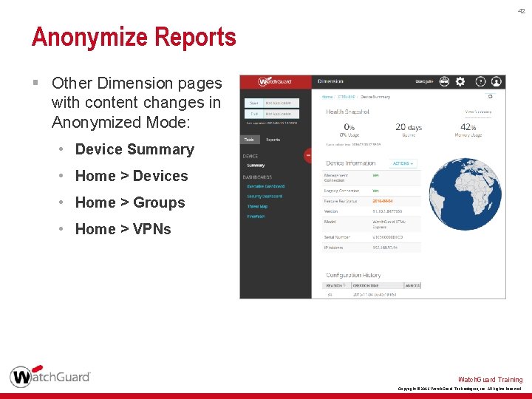Click the Anonymize Reports slide title
532x399 pixels.
[x=134, y=37]
